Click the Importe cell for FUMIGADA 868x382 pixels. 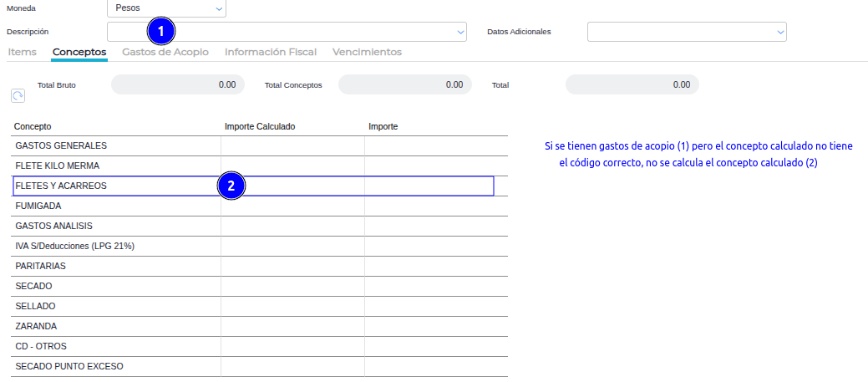[x=435, y=206]
